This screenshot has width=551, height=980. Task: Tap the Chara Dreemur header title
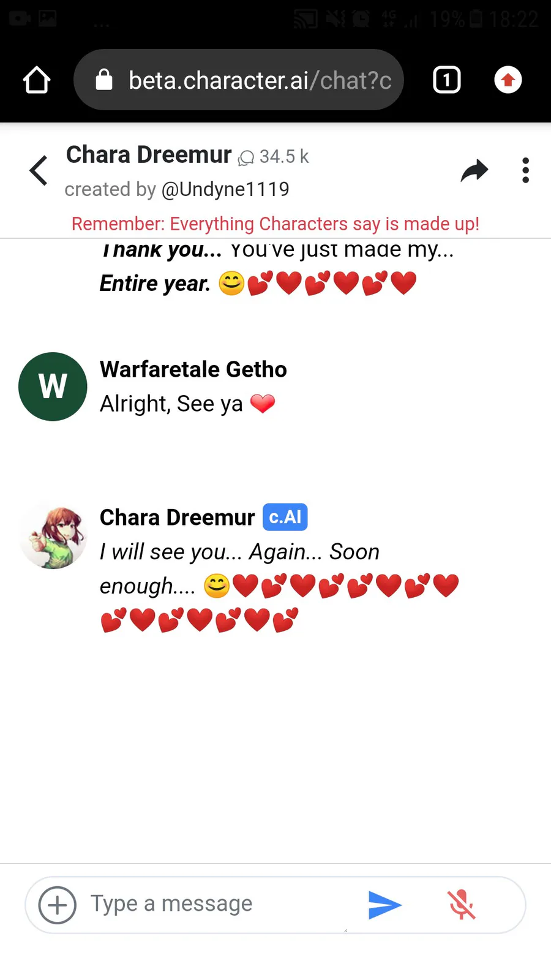click(149, 155)
